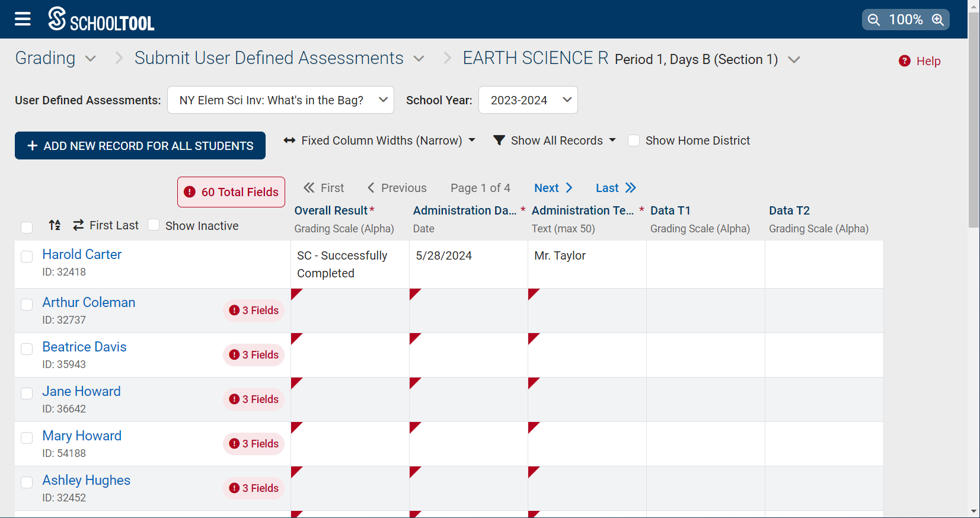Click the sort order up-arrow icon
The image size is (980, 518).
[x=55, y=225]
